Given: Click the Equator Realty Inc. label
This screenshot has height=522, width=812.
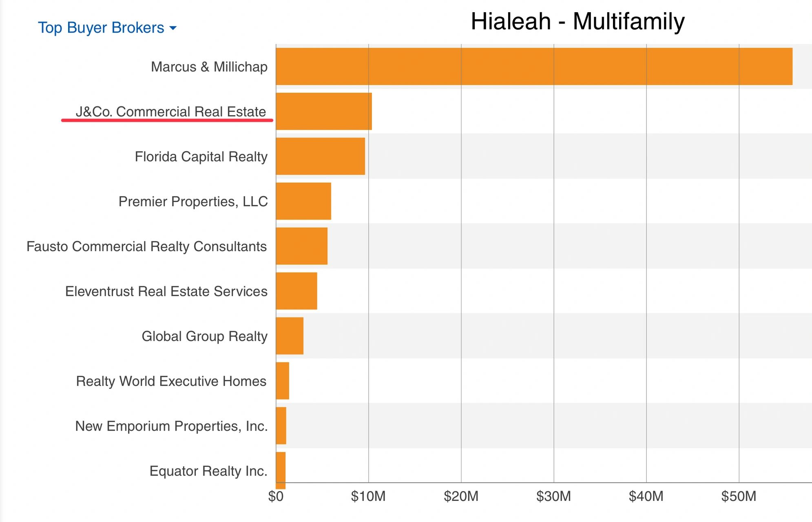Looking at the screenshot, I should (208, 471).
